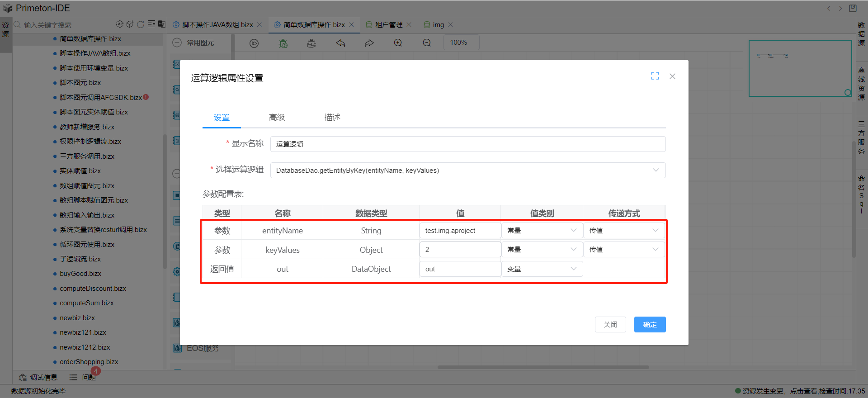Switch to the 描述 tab
This screenshot has height=398, width=868.
click(332, 118)
